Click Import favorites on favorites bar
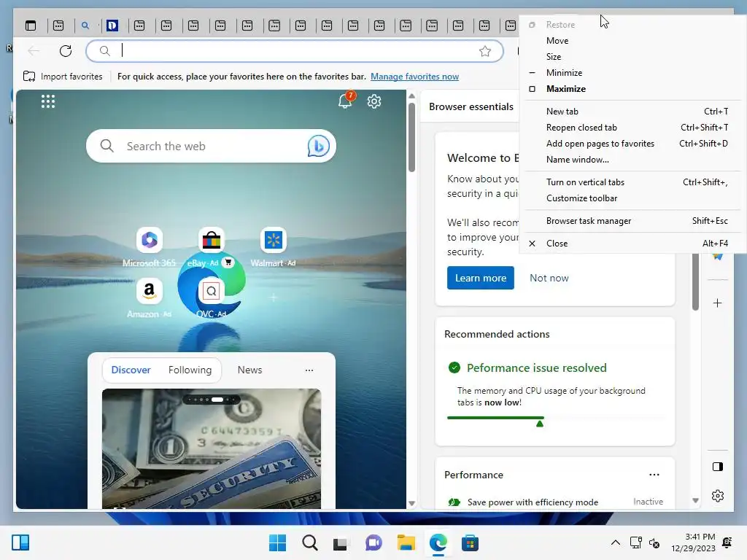Screen dimensions: 747x560 pyautogui.click(x=63, y=76)
